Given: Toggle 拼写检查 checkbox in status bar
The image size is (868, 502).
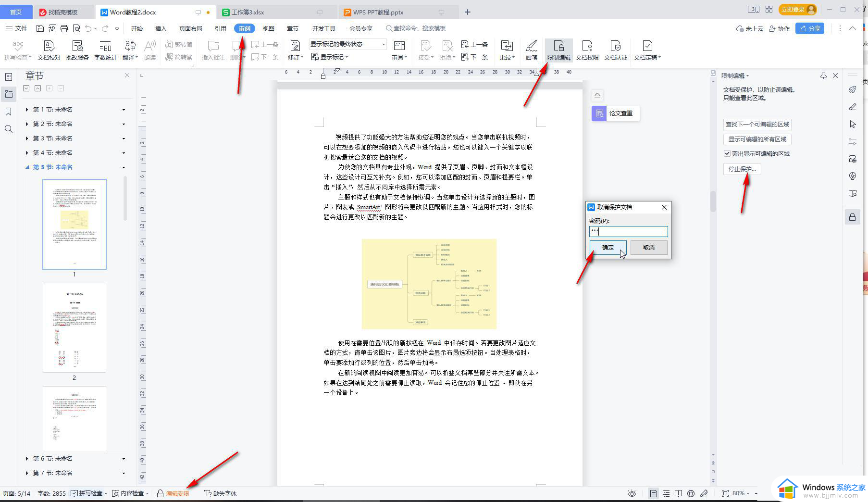Looking at the screenshot, I should pos(74,493).
